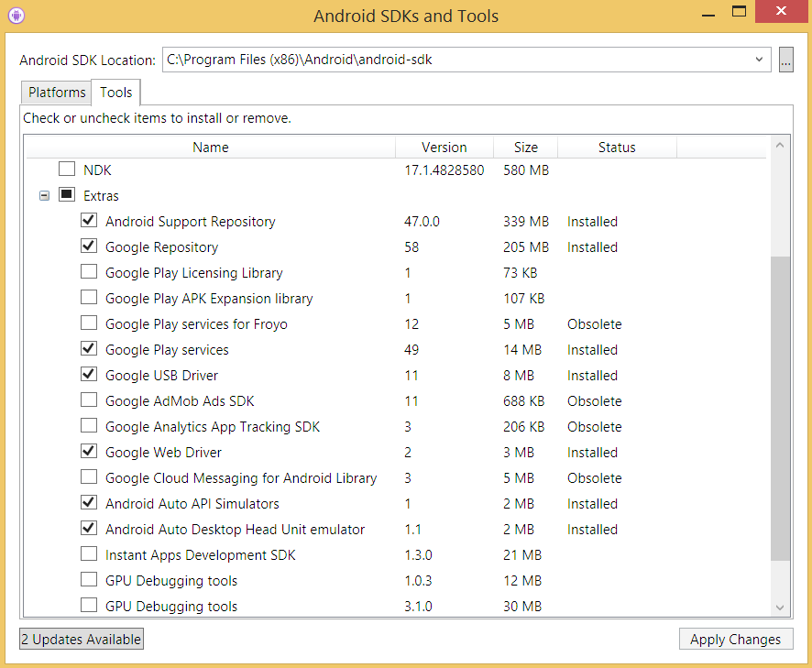Collapse the Extras tree group
Viewport: 812px width, 668px height.
click(x=44, y=195)
